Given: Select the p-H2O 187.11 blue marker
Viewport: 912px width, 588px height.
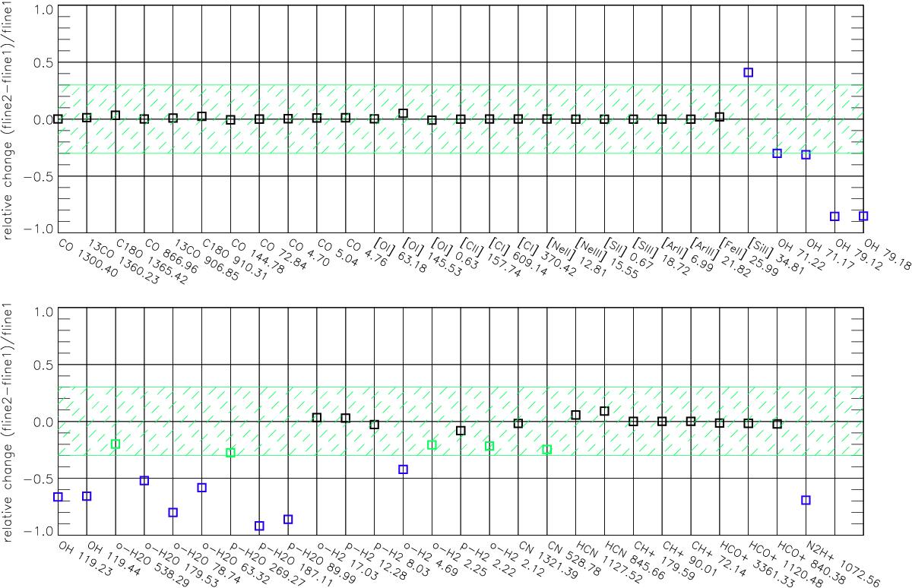Looking at the screenshot, I should [x=259, y=526].
